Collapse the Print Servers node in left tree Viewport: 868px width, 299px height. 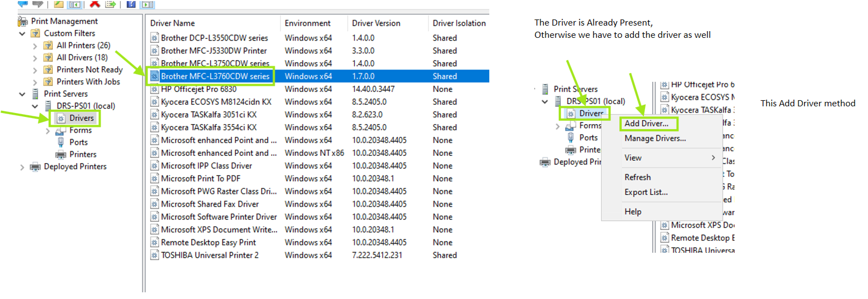22,94
